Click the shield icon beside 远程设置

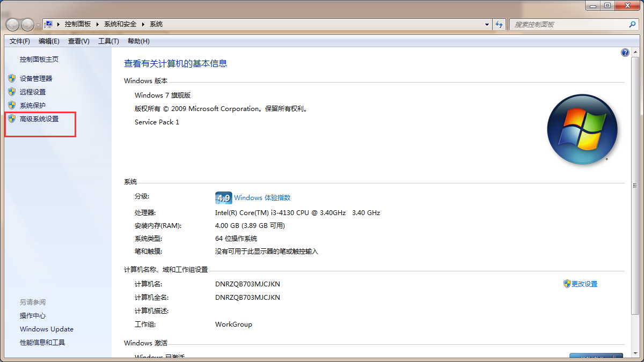point(12,92)
